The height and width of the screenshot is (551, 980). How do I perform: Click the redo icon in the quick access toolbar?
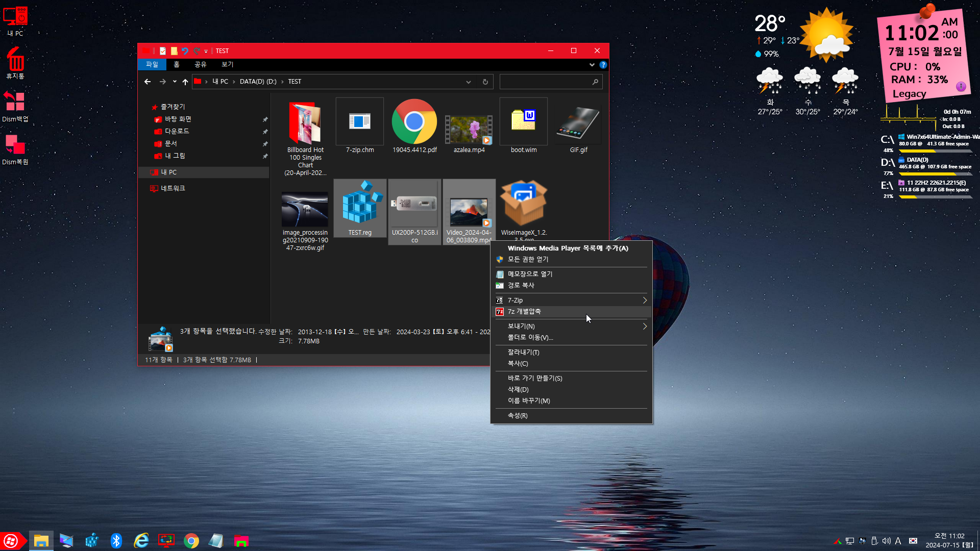[x=197, y=51]
